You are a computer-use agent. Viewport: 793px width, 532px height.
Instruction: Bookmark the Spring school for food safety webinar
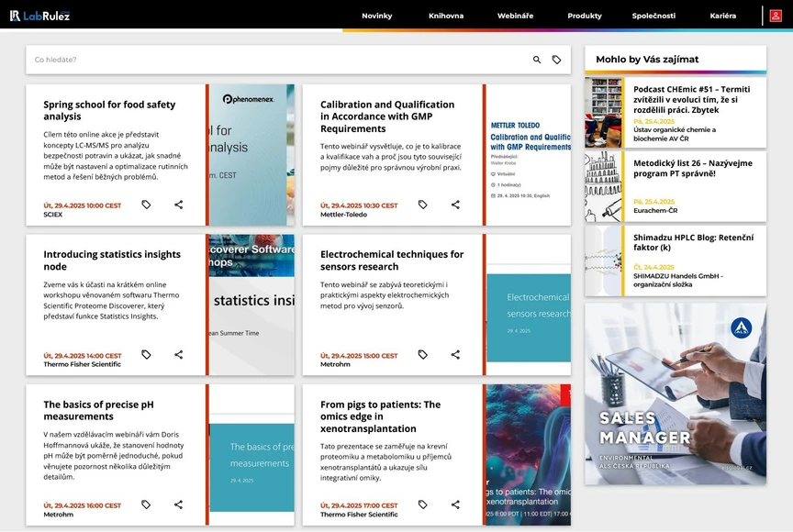(146, 204)
